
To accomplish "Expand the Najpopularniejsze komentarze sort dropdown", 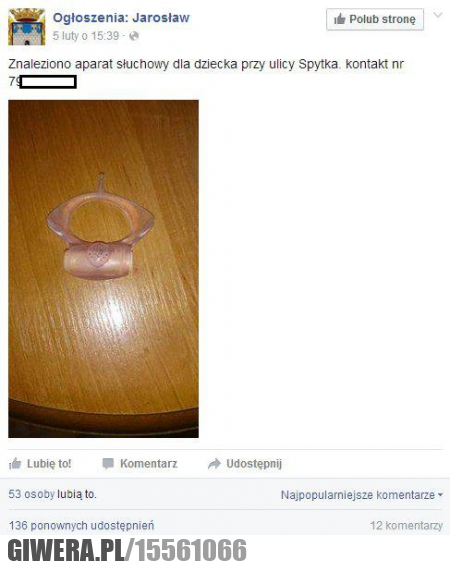I will pos(362,495).
